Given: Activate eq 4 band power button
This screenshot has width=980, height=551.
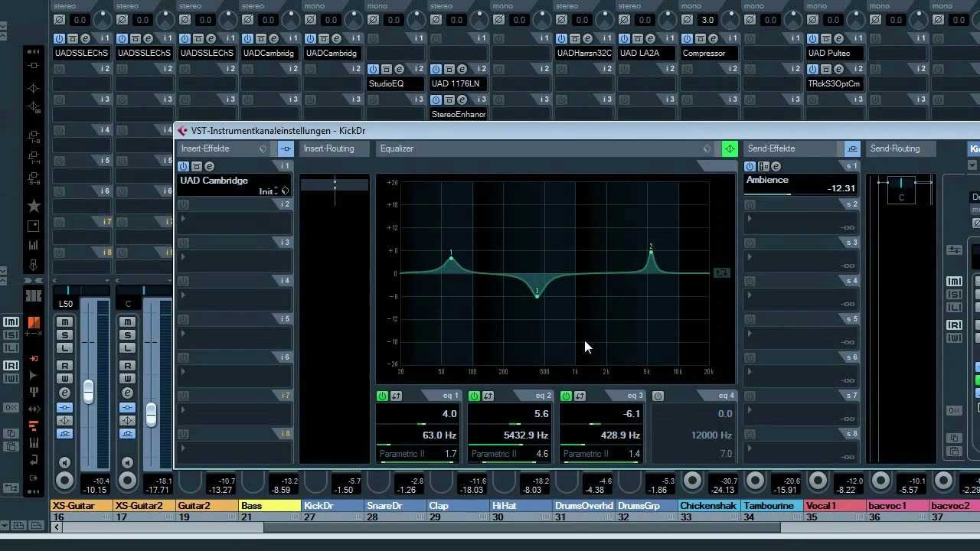Looking at the screenshot, I should pos(658,396).
